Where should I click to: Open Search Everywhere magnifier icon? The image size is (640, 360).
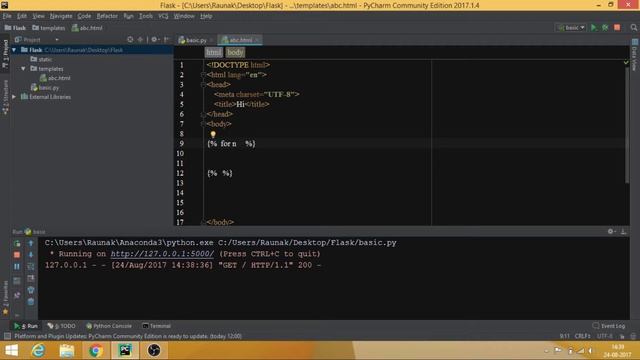coord(633,27)
